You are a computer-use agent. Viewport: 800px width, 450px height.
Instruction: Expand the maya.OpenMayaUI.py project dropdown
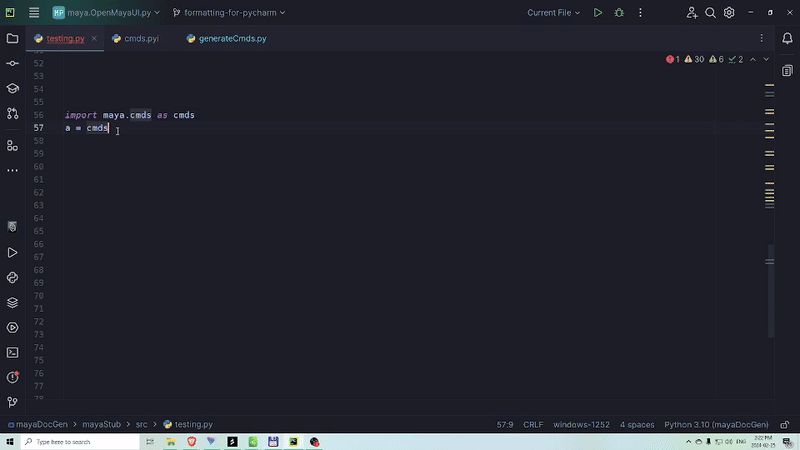[x=106, y=13]
